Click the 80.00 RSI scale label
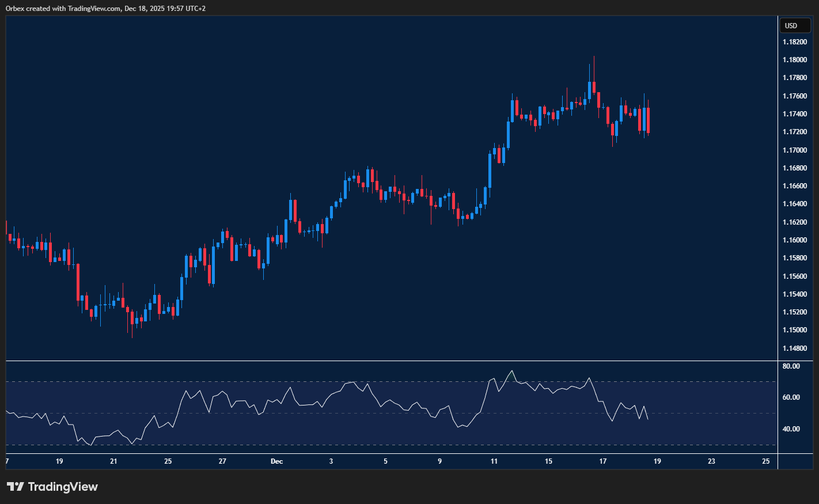This screenshot has height=504, width=819. tap(790, 366)
